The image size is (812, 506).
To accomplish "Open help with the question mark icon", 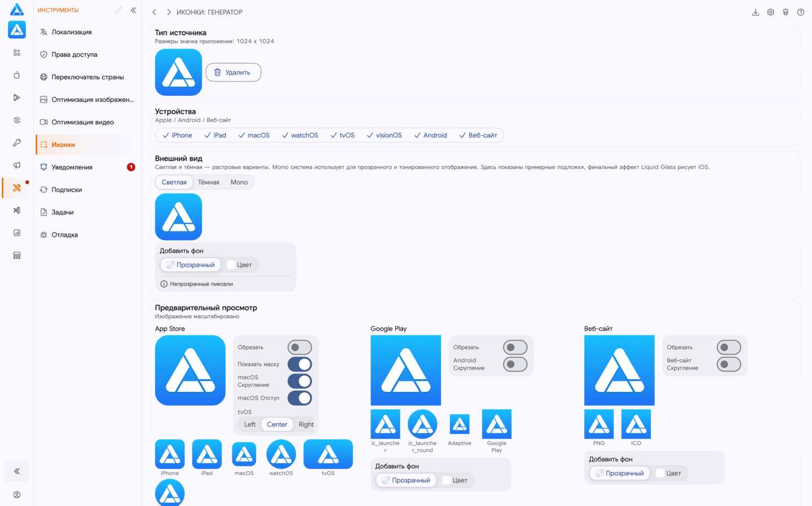I will tap(801, 12).
